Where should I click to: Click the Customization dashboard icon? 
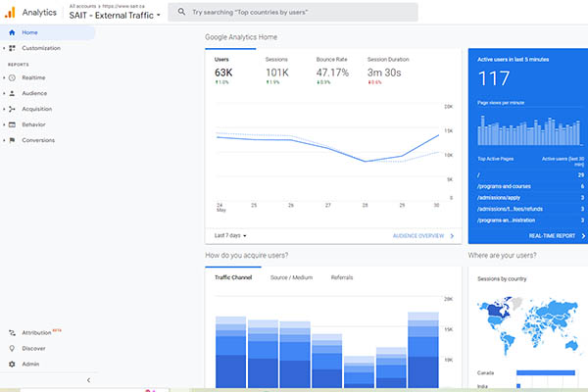pos(12,48)
